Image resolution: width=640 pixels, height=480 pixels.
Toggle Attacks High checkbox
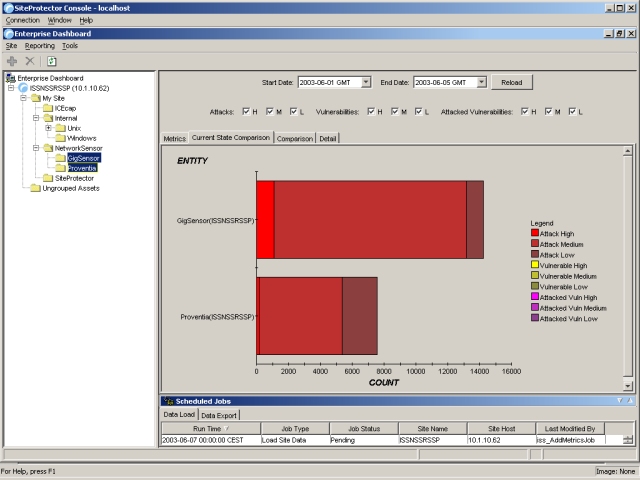click(x=246, y=111)
